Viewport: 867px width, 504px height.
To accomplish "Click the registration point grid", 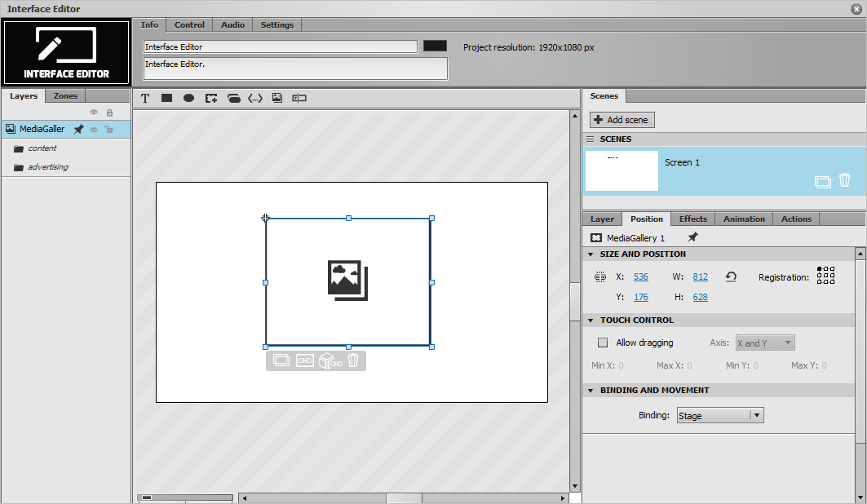I will [825, 275].
